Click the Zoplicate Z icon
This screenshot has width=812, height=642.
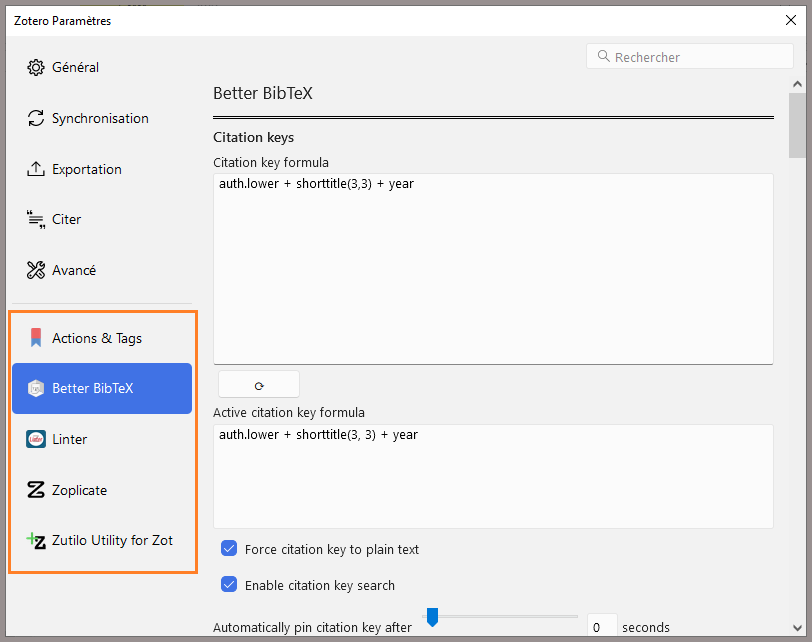(36, 490)
